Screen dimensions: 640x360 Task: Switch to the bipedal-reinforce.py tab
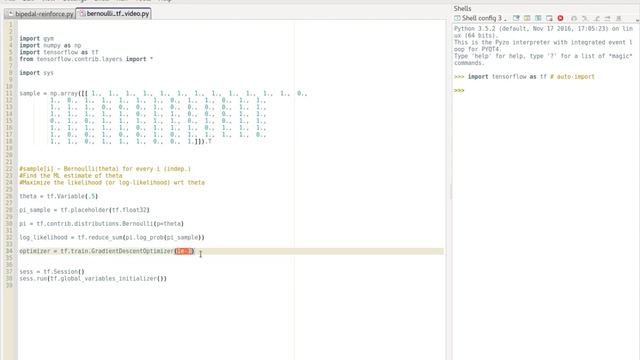click(40, 14)
